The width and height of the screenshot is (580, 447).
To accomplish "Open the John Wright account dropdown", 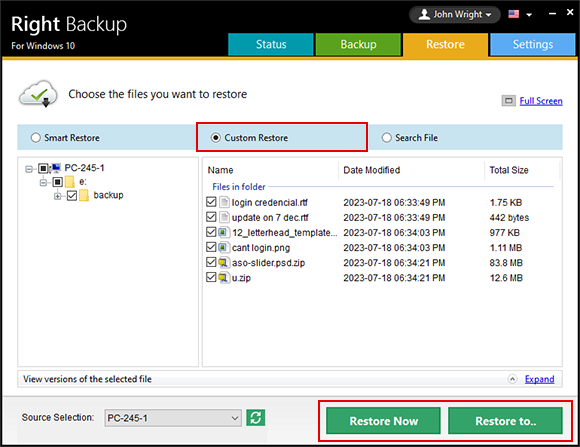I will pos(455,14).
